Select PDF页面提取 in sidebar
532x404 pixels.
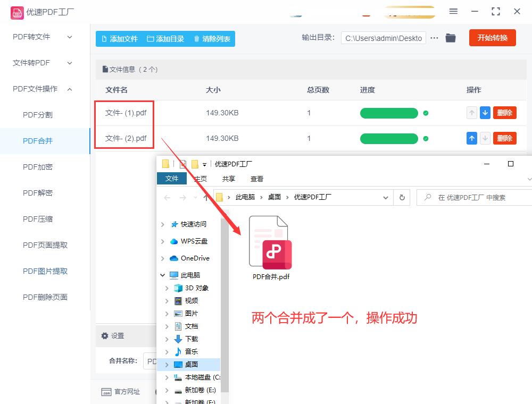point(45,245)
